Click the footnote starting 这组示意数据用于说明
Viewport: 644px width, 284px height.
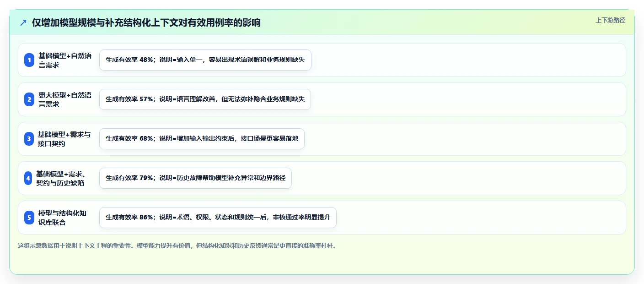[x=177, y=246]
